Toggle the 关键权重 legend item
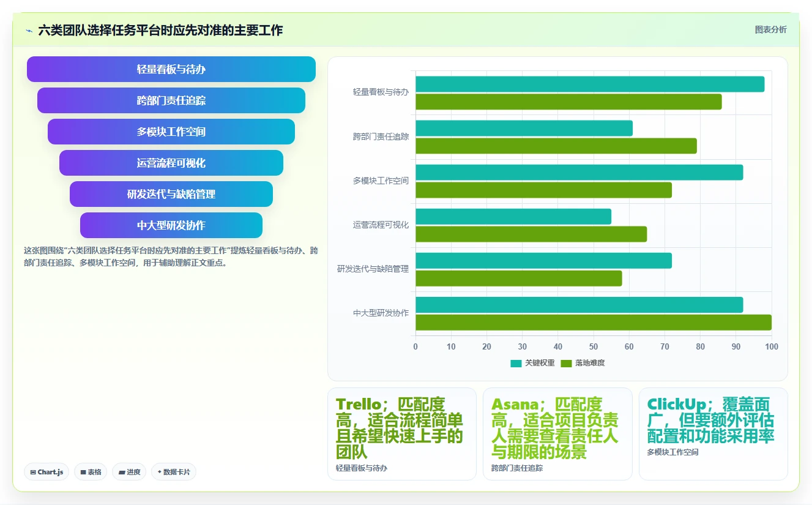Screen dimensions: 812x505 (x=532, y=363)
